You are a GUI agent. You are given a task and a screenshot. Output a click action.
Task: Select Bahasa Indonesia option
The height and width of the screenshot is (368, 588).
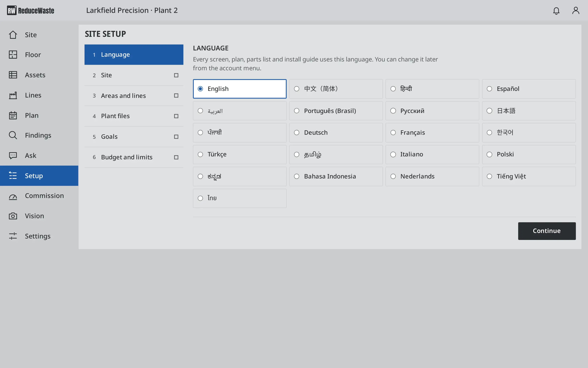336,176
